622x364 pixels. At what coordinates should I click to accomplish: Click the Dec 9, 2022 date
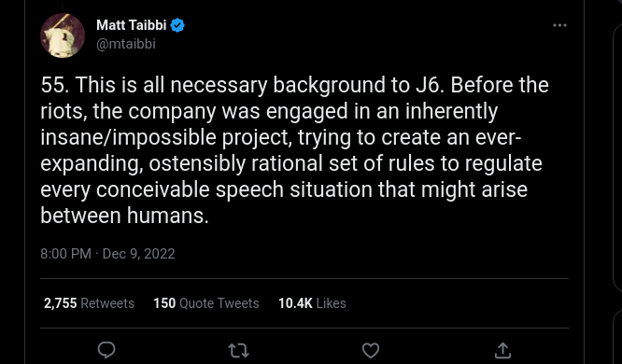pyautogui.click(x=138, y=254)
